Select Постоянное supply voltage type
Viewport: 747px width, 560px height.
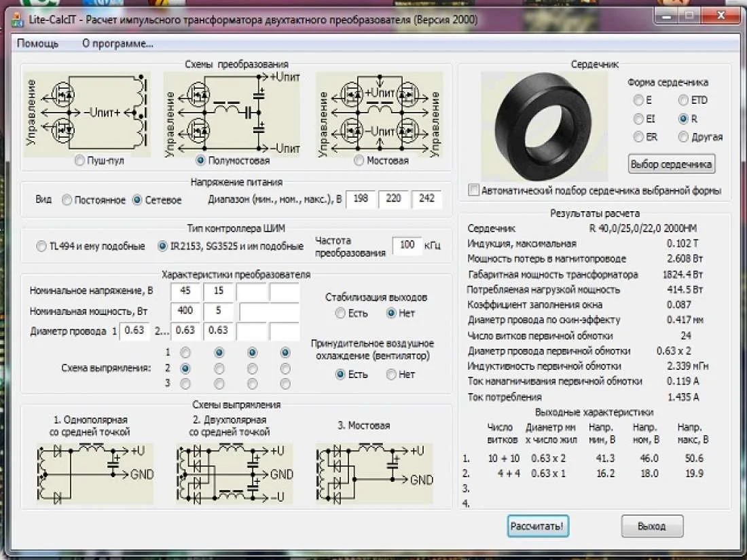(x=67, y=200)
